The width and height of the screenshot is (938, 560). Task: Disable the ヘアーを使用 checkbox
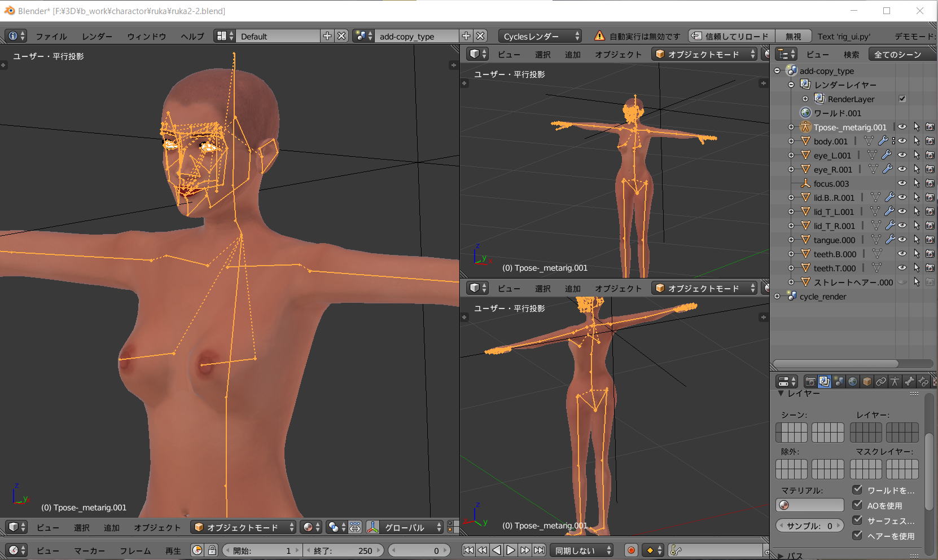click(x=857, y=535)
